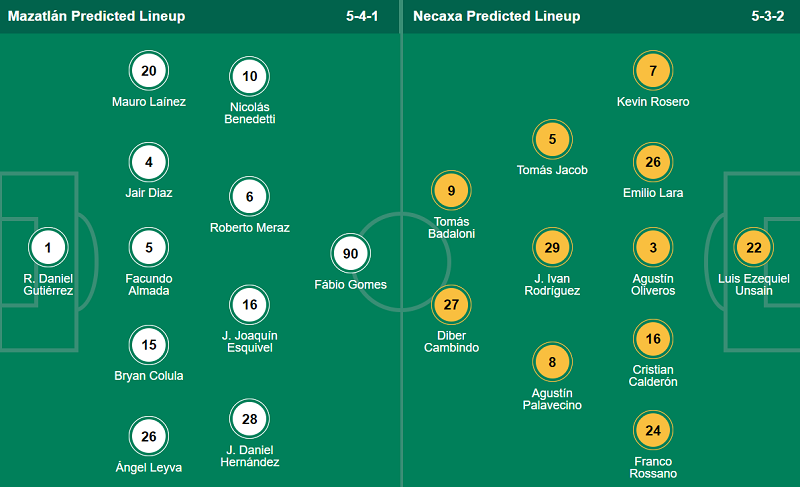This screenshot has width=800, height=487.
Task: Click the Emilio Lara name label
Action: 653,192
